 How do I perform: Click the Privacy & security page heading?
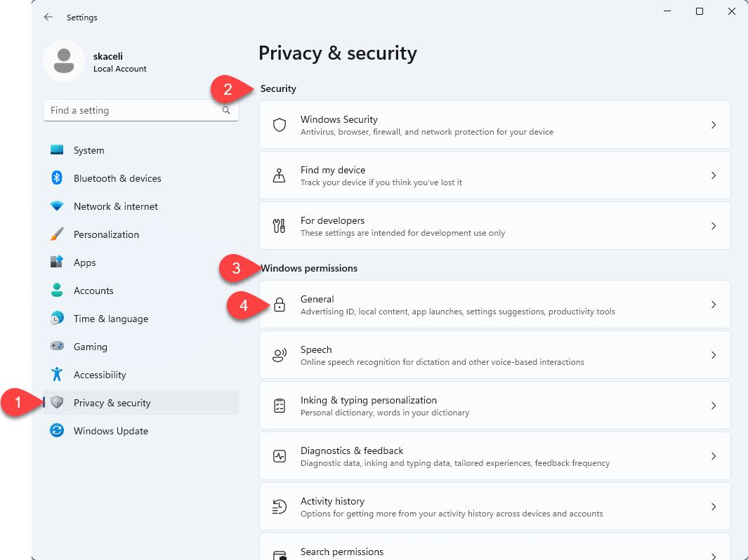338,53
